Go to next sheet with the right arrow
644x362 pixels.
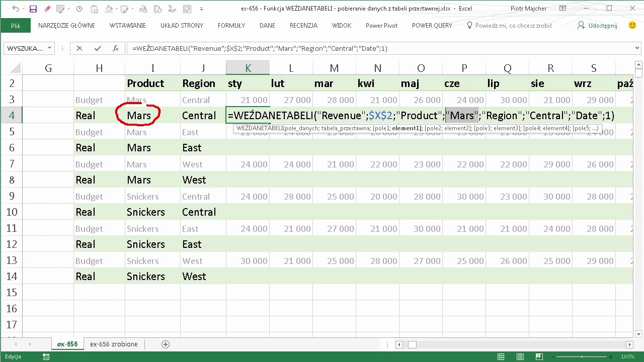pyautogui.click(x=30, y=344)
